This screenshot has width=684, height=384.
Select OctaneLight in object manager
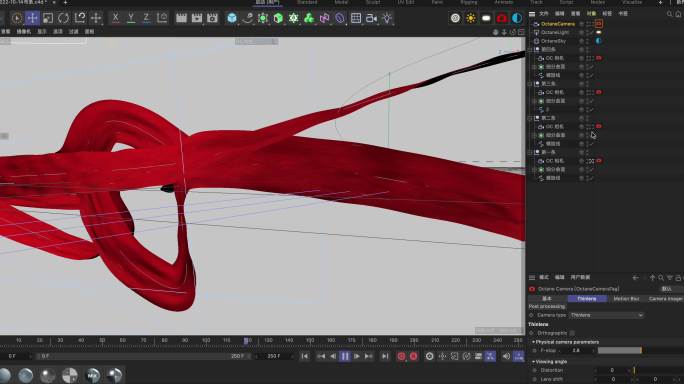[555, 32]
